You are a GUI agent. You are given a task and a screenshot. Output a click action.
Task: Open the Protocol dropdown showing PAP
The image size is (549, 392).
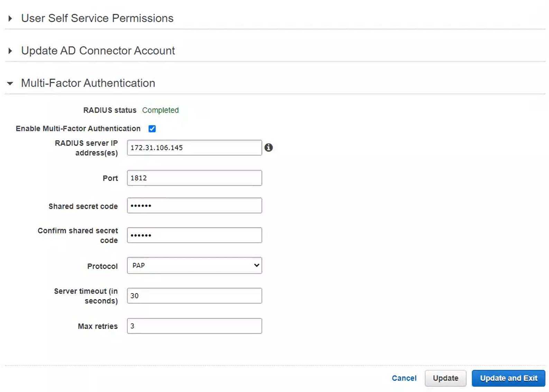[194, 265]
